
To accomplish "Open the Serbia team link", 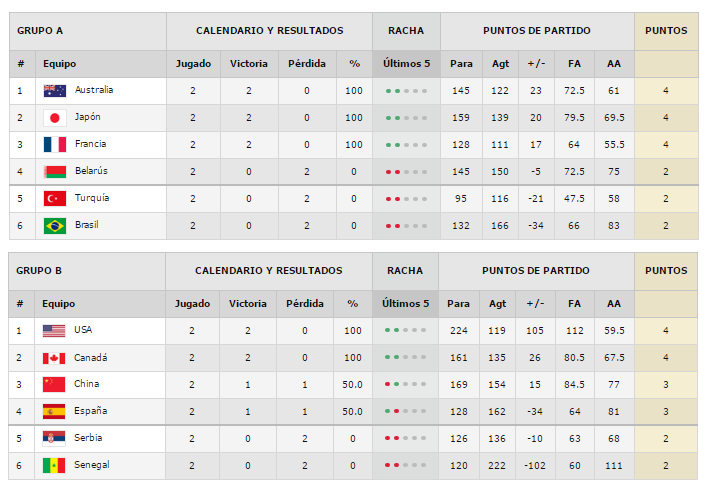I will tap(88, 438).
